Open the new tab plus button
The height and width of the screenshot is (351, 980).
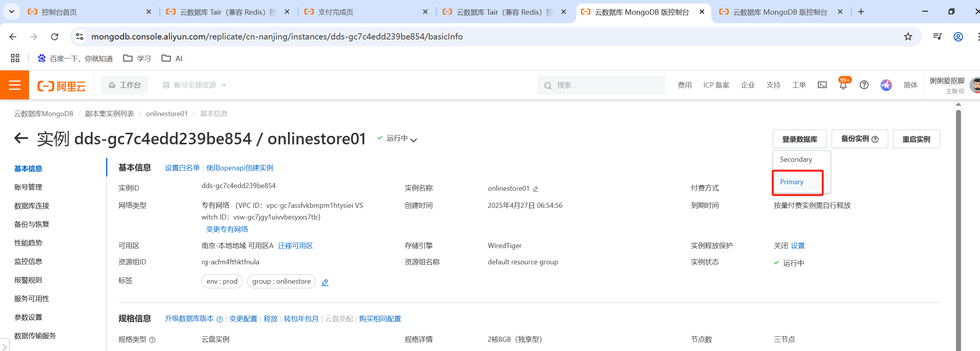[861, 12]
